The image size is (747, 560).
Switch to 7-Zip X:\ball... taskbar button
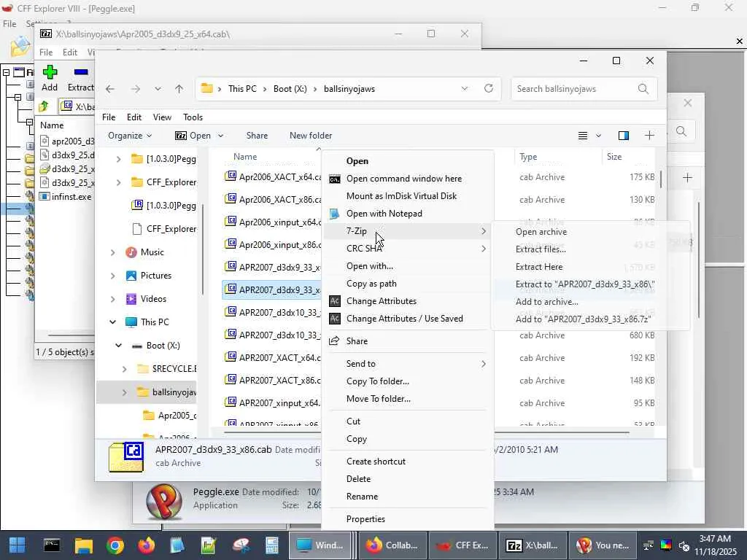click(x=532, y=545)
